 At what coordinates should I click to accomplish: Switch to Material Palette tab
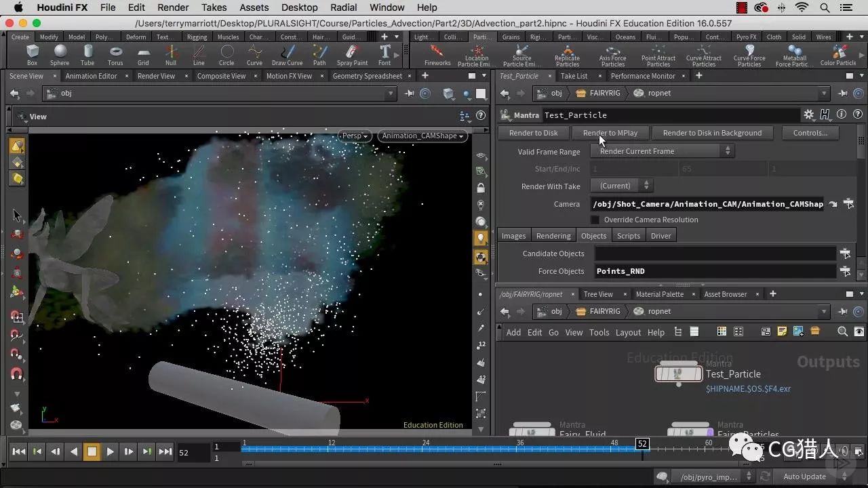click(x=659, y=294)
